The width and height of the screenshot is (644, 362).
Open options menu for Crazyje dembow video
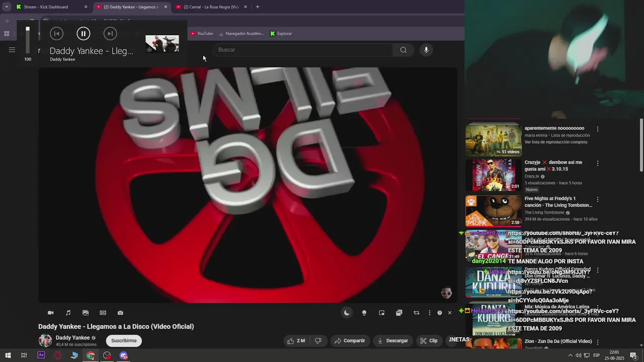point(598,163)
